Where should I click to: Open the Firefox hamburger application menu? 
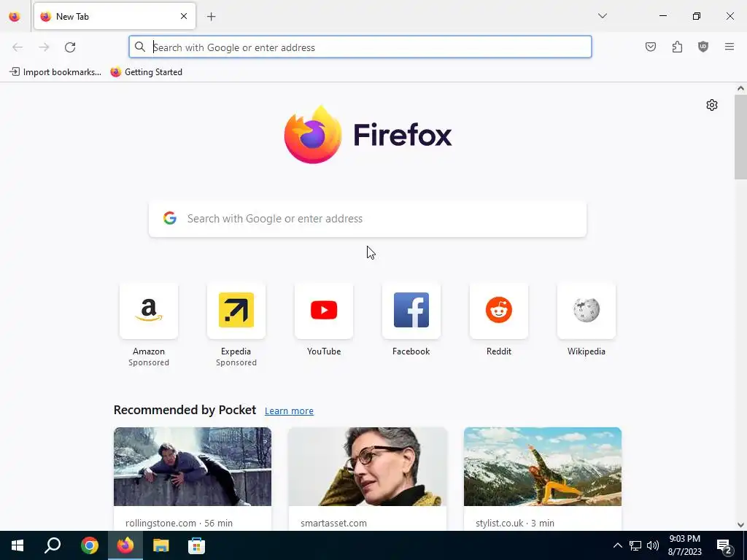(x=729, y=47)
